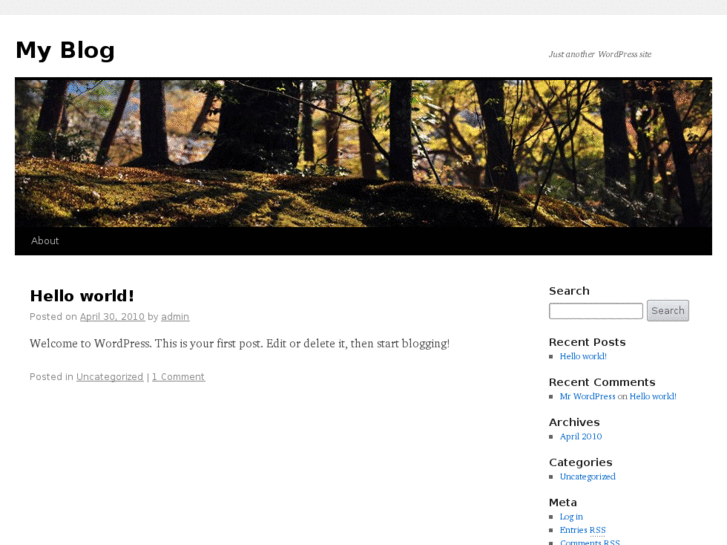Click the Just another WordPress site tagline
Image resolution: width=727 pixels, height=545 pixels.
tap(600, 54)
